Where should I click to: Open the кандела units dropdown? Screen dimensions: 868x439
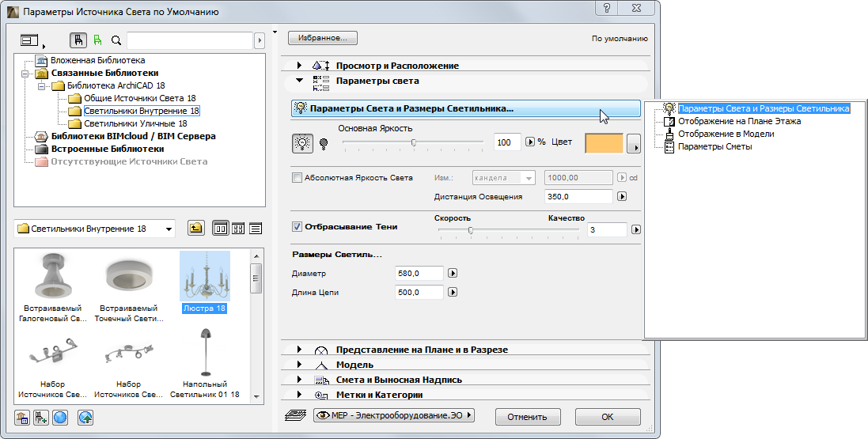click(x=504, y=178)
